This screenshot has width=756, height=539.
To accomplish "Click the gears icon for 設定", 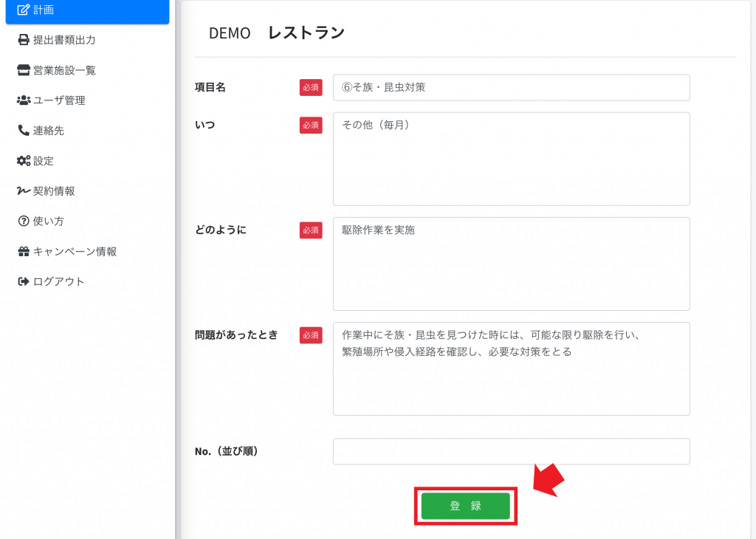I will click(x=23, y=160).
